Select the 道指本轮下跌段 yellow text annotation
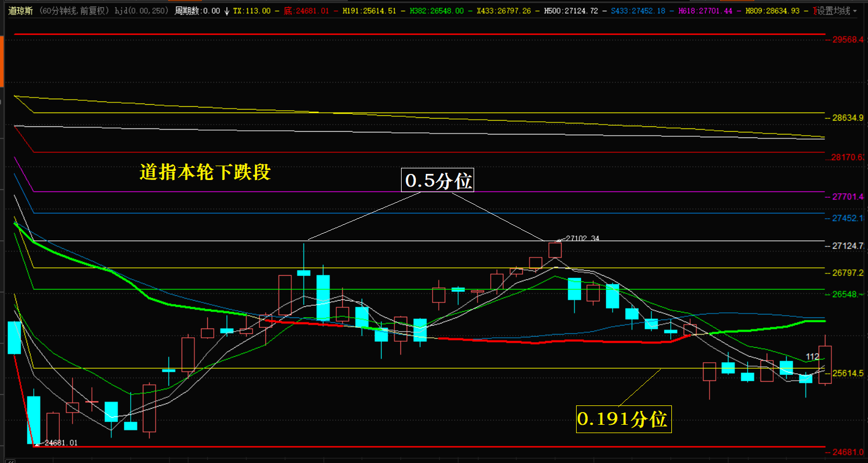 pyautogui.click(x=205, y=172)
